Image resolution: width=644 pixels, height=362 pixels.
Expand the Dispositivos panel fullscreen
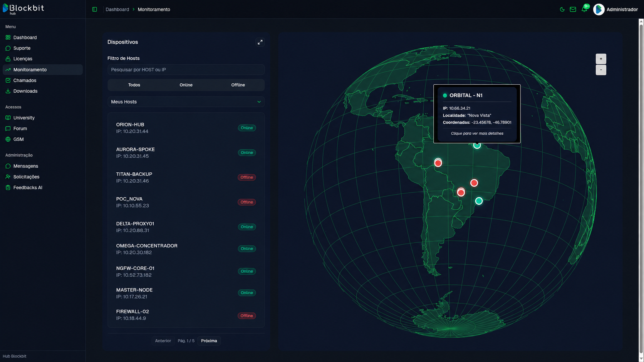tap(260, 42)
